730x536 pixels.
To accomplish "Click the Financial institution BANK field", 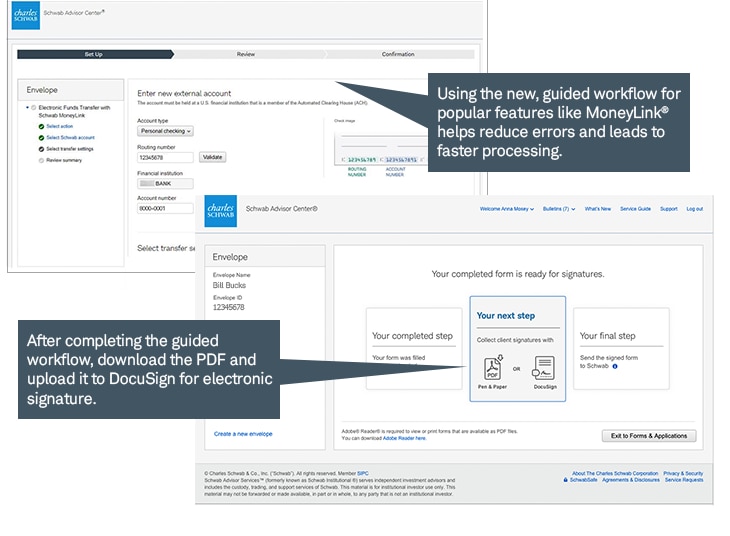I will pos(165,184).
